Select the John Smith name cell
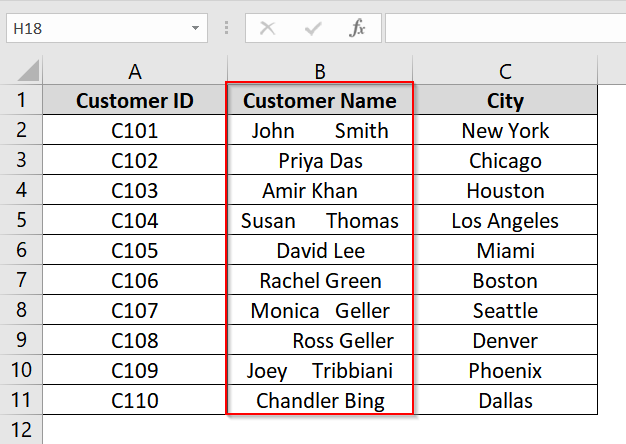626x444 pixels. point(320,130)
